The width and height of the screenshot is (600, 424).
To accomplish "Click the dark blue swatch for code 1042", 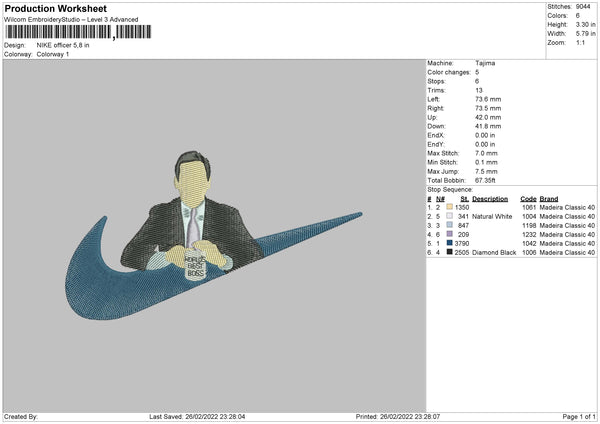I will click(x=449, y=243).
